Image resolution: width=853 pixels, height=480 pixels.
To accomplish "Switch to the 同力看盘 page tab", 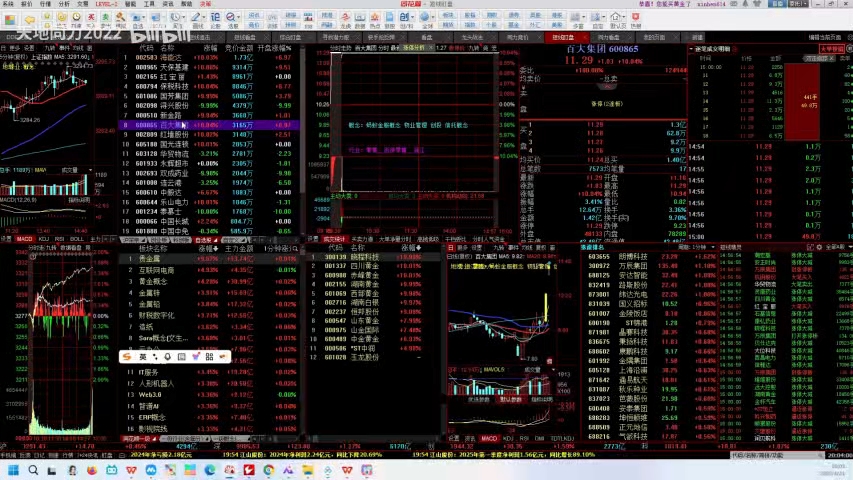I will pyautogui.click(x=608, y=37).
